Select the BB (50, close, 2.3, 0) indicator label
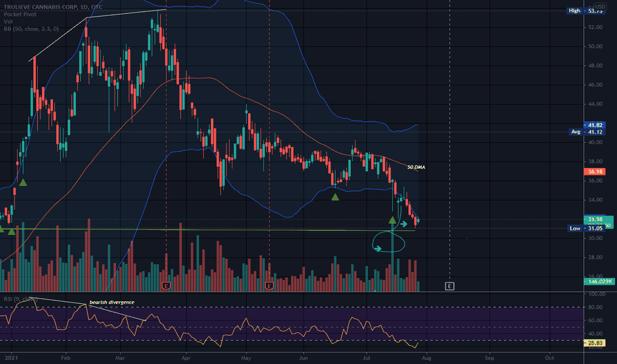This screenshot has height=364, width=617. click(31, 28)
